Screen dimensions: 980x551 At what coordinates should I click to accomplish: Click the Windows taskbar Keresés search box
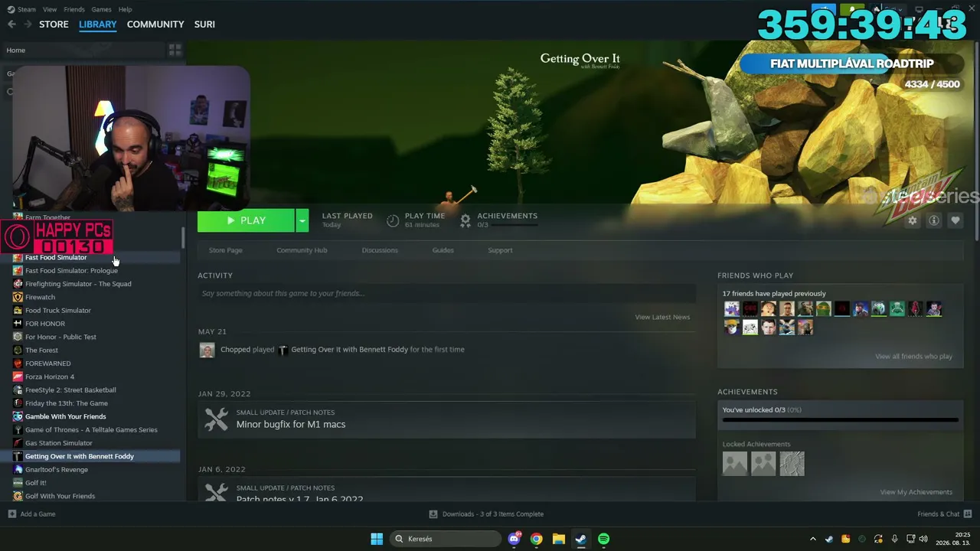447,539
